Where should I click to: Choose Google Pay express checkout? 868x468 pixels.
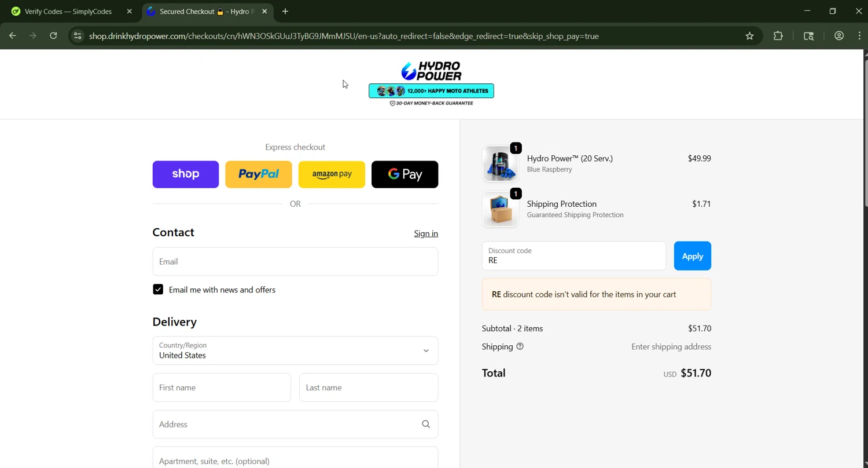(x=404, y=174)
